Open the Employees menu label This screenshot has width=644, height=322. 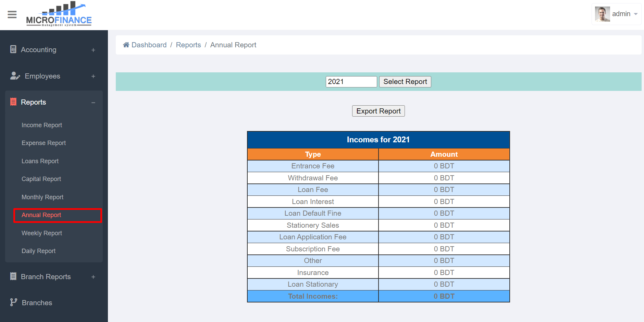click(42, 76)
